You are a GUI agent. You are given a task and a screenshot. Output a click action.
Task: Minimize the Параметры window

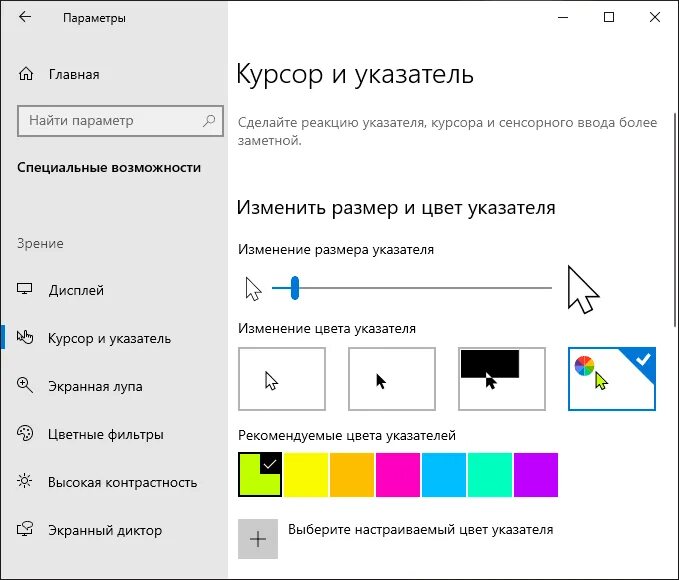click(x=563, y=17)
